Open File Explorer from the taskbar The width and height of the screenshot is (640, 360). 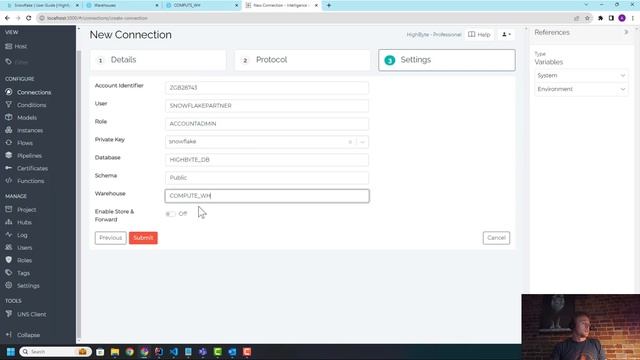(x=115, y=351)
